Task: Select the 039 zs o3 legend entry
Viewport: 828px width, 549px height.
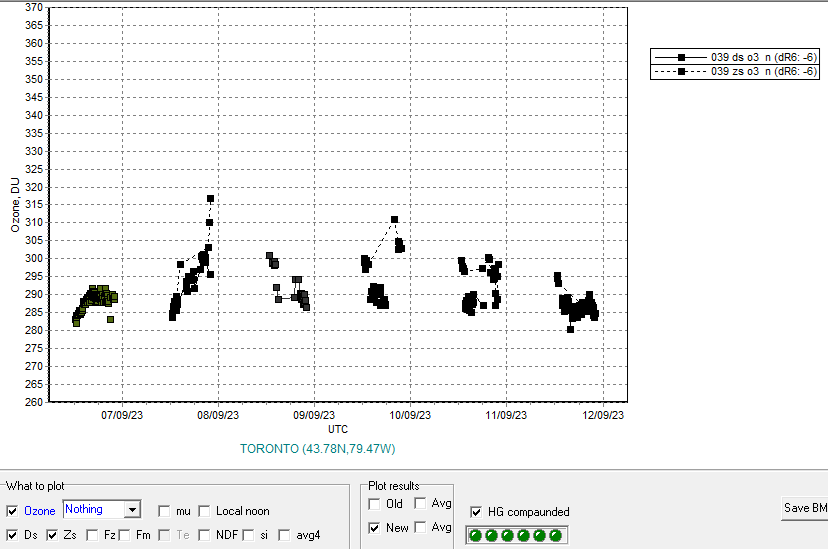Action: [733, 72]
